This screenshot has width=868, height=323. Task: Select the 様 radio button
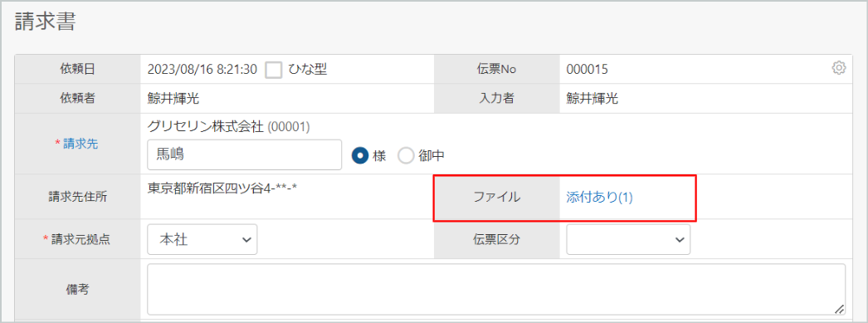click(360, 156)
